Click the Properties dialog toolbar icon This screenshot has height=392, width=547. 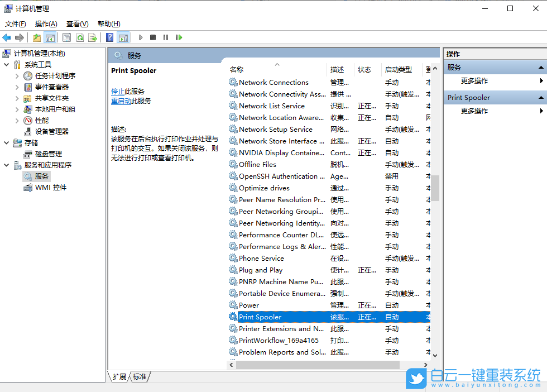click(66, 37)
